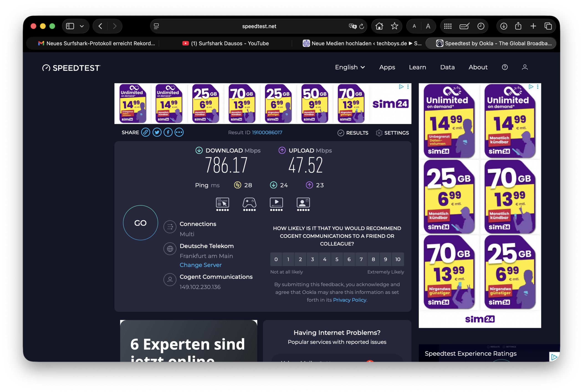Rate 6 on the recommendation scale
The image size is (583, 392).
[349, 259]
